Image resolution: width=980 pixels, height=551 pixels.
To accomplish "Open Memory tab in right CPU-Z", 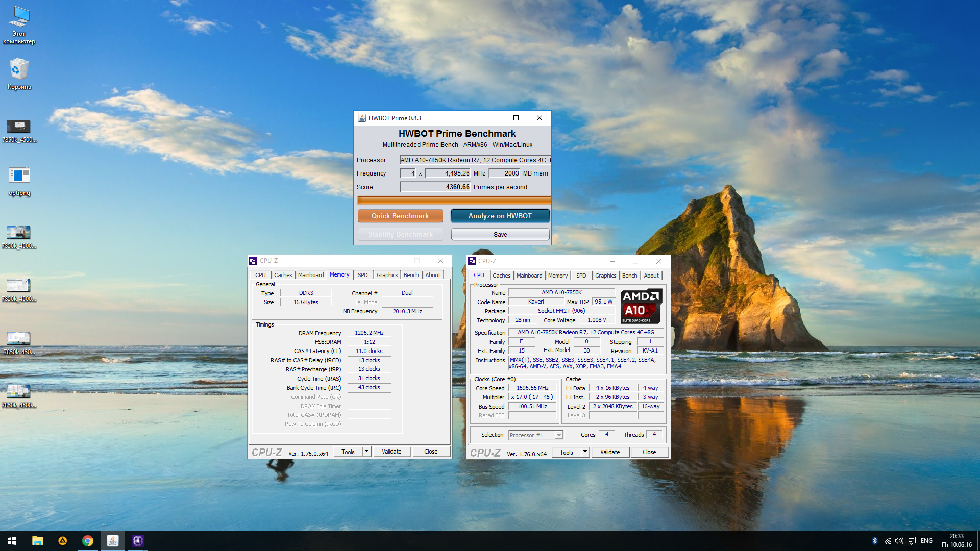I will (x=557, y=275).
